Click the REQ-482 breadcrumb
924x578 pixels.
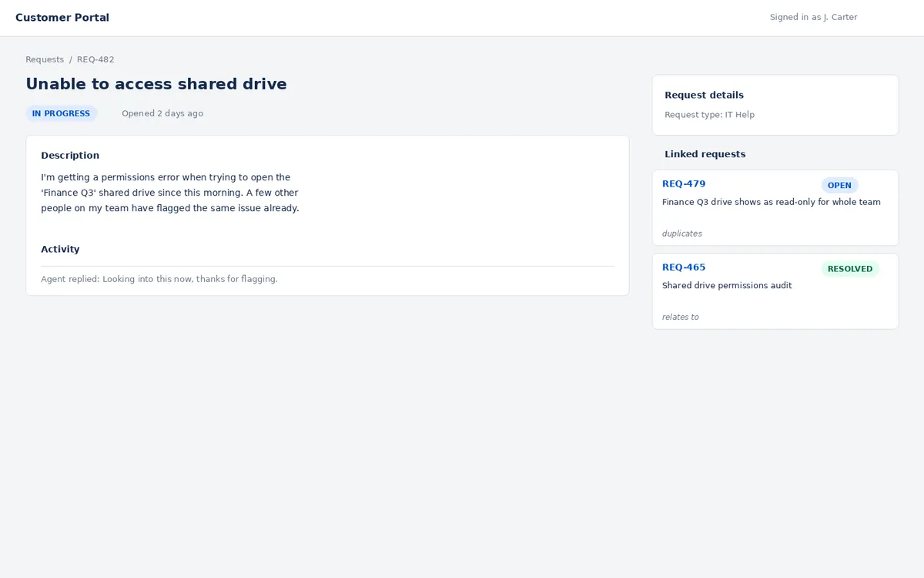pos(95,59)
